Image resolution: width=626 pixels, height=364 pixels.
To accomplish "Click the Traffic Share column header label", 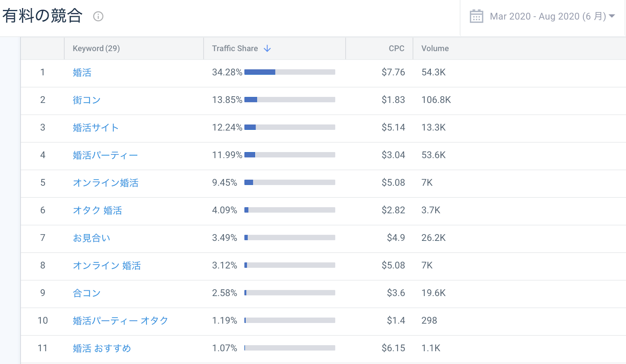I will point(235,48).
